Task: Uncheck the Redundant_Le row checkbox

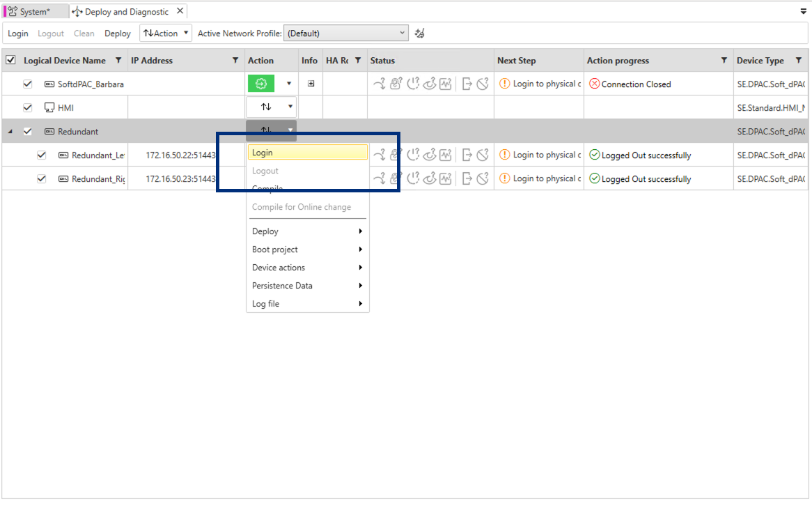Action: pos(41,155)
